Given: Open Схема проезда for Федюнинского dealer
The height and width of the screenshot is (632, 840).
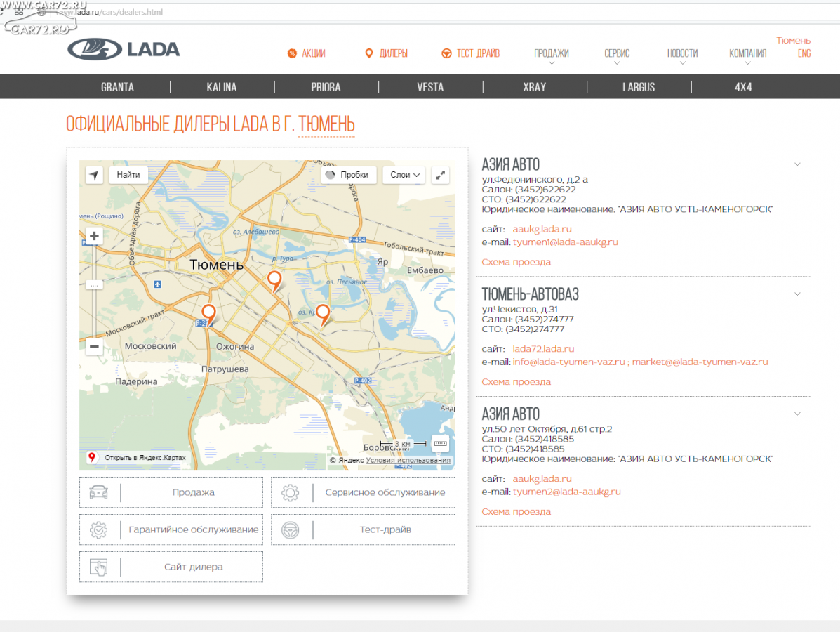Looking at the screenshot, I should tap(516, 262).
